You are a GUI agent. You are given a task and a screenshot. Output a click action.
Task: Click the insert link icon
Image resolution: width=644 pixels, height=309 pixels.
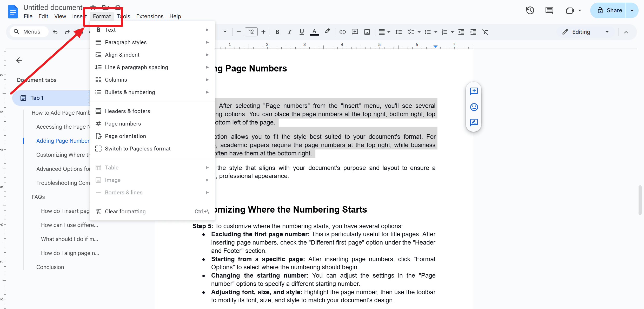tap(342, 32)
